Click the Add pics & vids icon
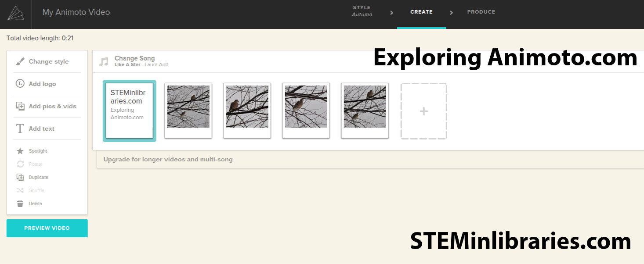This screenshot has width=644, height=264. (20, 106)
